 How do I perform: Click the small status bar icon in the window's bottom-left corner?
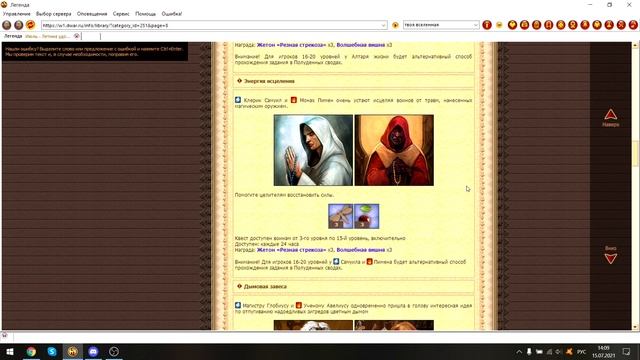[4, 335]
